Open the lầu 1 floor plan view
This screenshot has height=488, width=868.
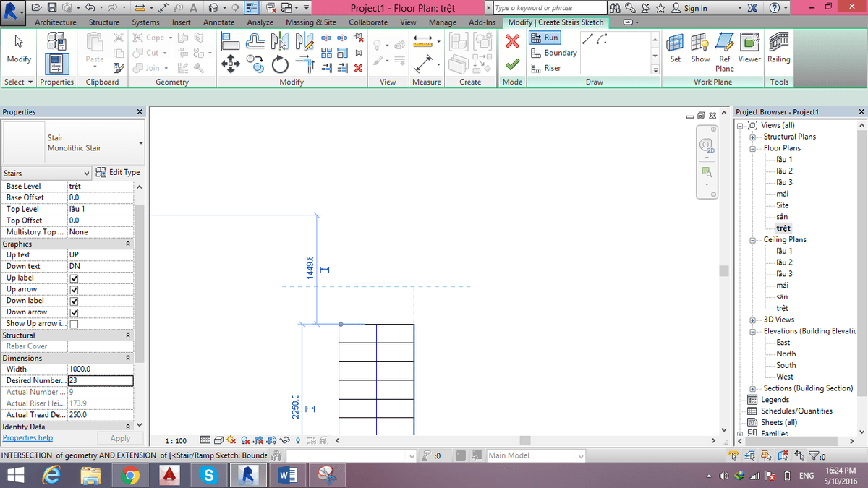coord(783,160)
